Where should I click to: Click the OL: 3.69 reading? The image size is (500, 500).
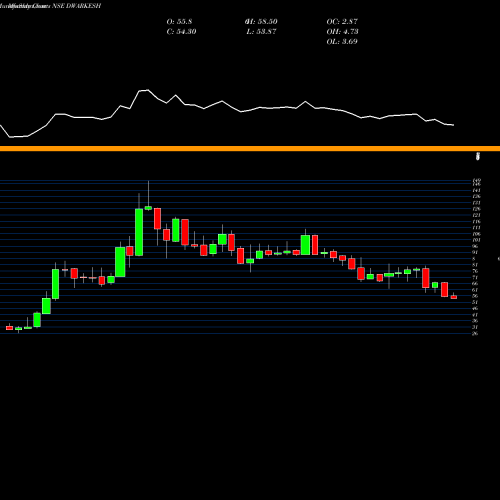(342, 41)
